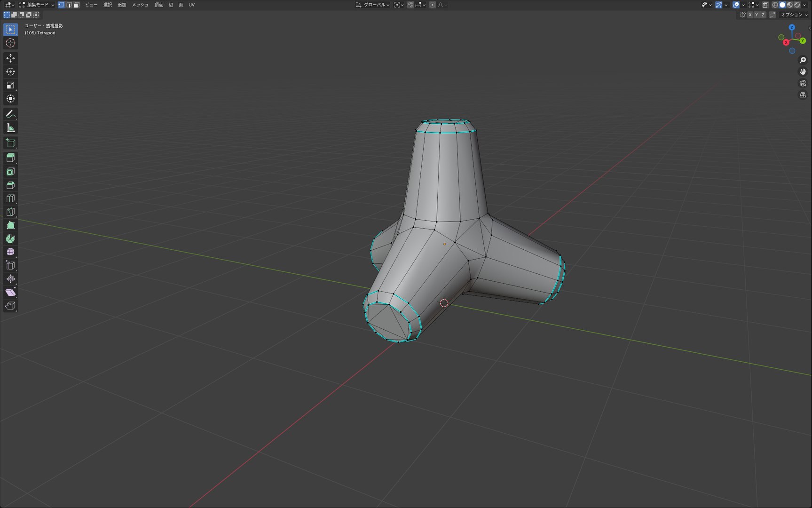Select the Poly Build tool
Image resolution: width=812 pixels, height=508 pixels.
(10, 225)
